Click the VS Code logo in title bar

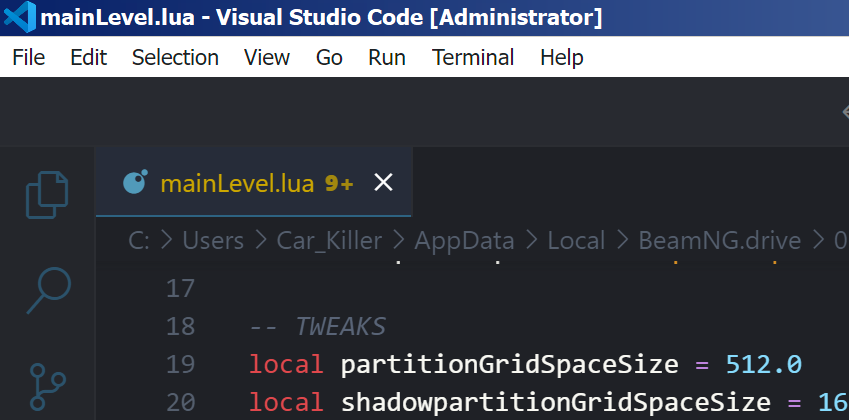point(19,17)
